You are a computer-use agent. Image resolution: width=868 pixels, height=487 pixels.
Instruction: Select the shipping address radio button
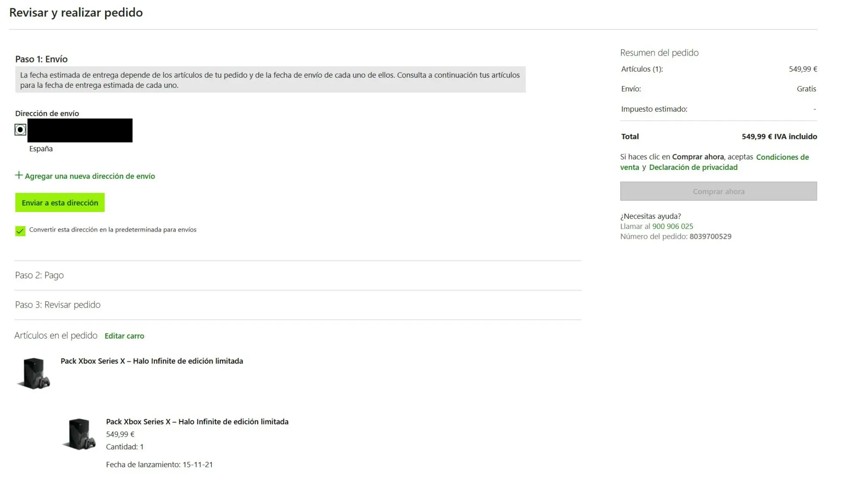[x=20, y=129]
